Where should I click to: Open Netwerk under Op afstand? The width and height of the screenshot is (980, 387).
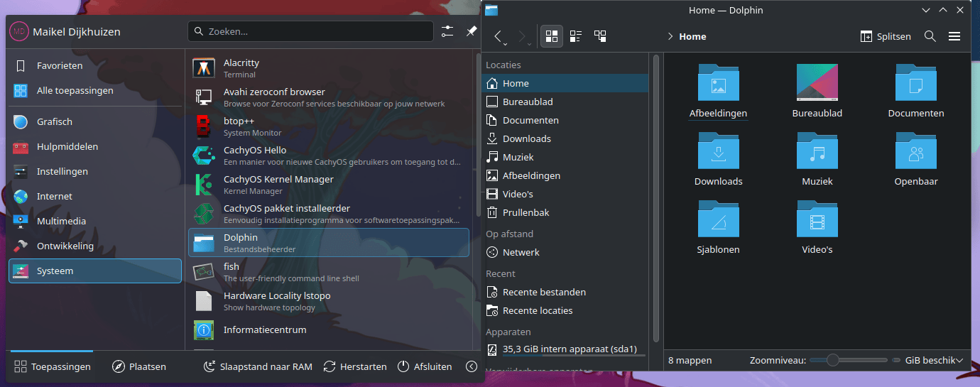565,252
